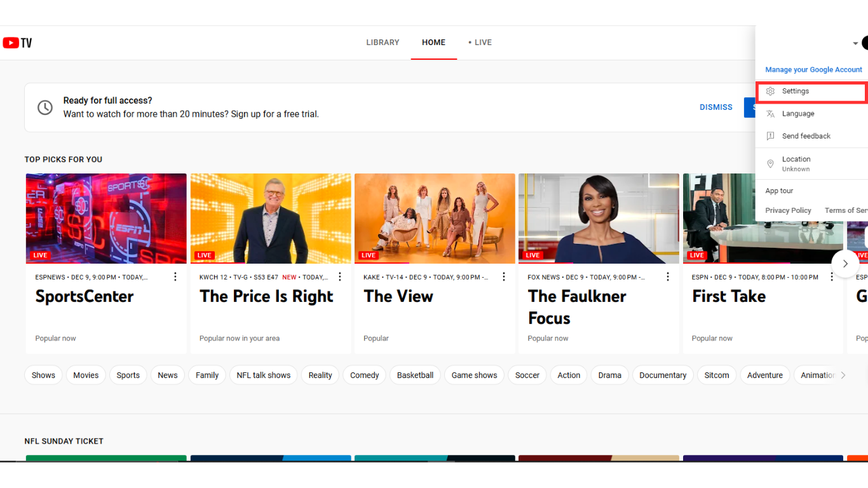Open The Faulkner Focus three-dot menu

coord(668,277)
